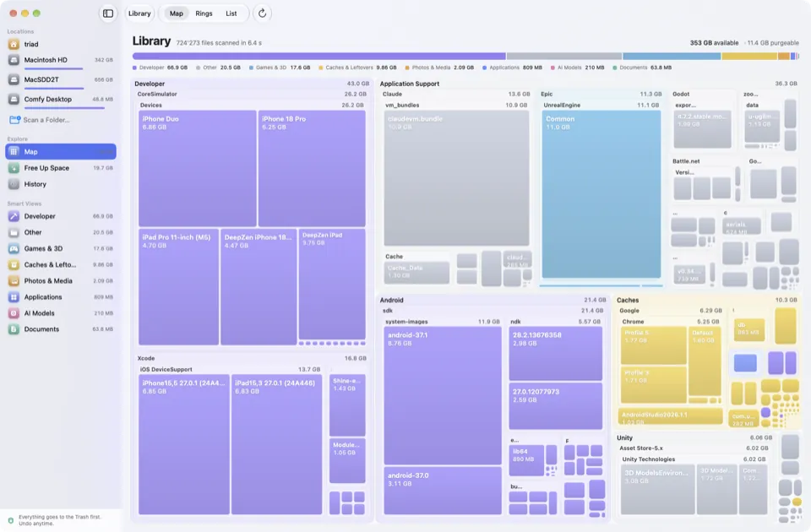811x532 pixels.
Task: Click the refresh rescan icon
Action: click(x=262, y=14)
